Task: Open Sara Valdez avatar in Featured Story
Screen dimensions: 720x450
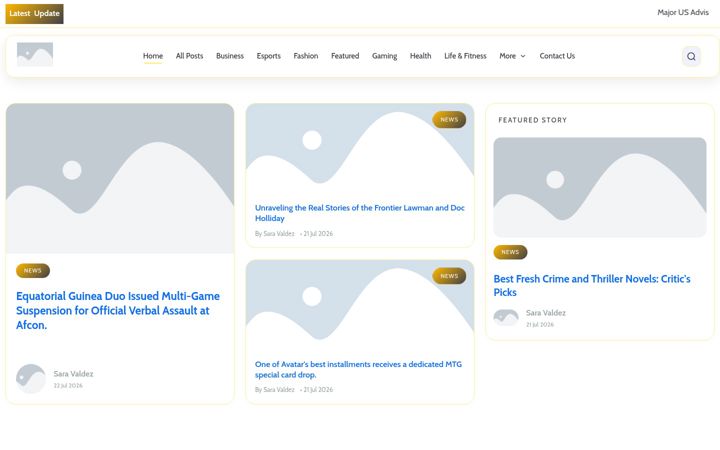Action: [x=506, y=318]
